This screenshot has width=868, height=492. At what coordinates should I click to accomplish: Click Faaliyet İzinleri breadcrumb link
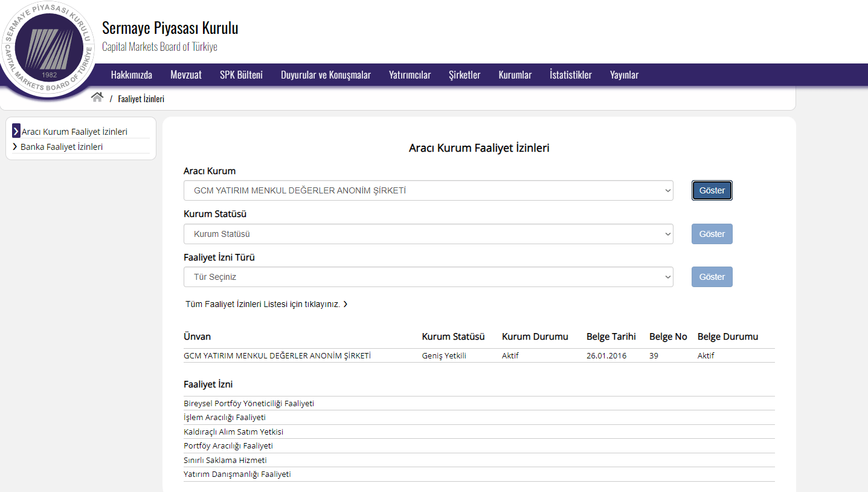tap(141, 99)
